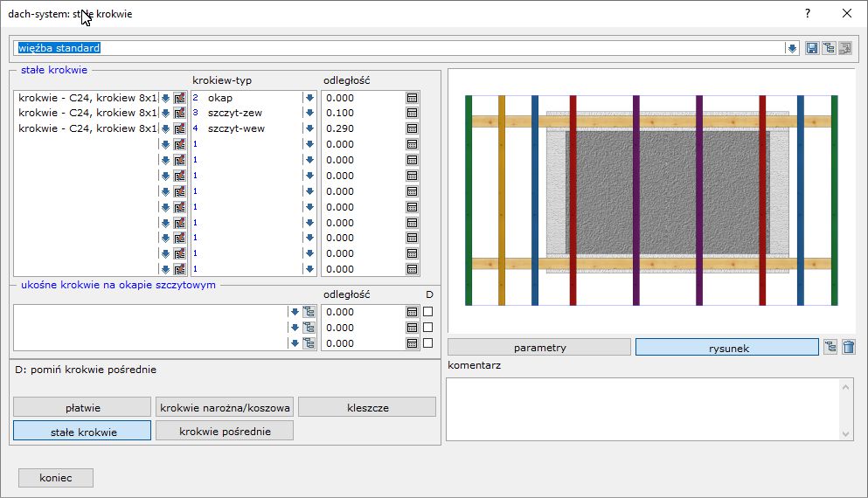Click tree icon in first ukośne krokwie row

(x=309, y=312)
